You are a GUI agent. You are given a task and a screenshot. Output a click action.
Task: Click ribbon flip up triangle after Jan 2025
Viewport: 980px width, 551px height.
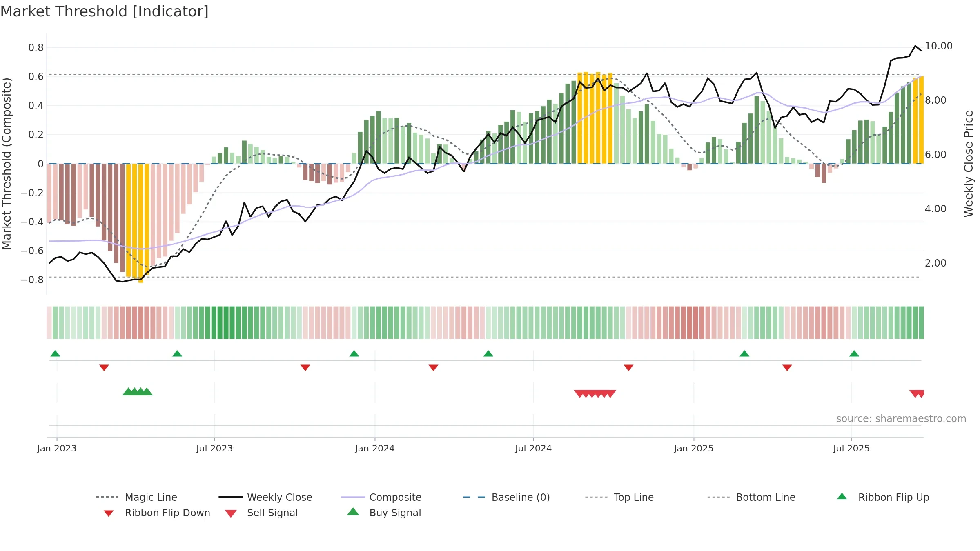tap(744, 353)
